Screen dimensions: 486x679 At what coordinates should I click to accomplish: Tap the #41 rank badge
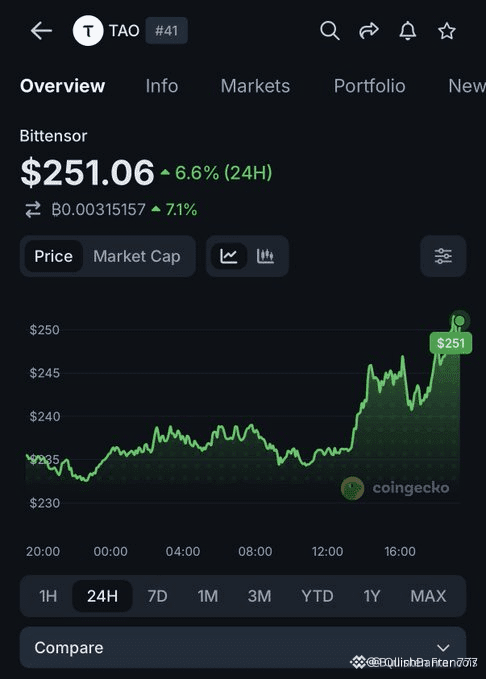pyautogui.click(x=166, y=31)
